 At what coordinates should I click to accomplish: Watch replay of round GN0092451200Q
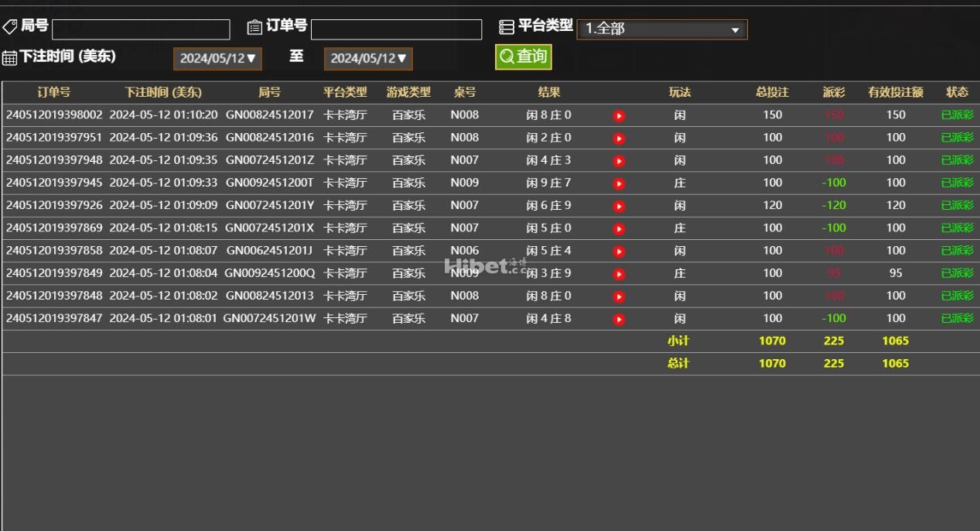(619, 274)
